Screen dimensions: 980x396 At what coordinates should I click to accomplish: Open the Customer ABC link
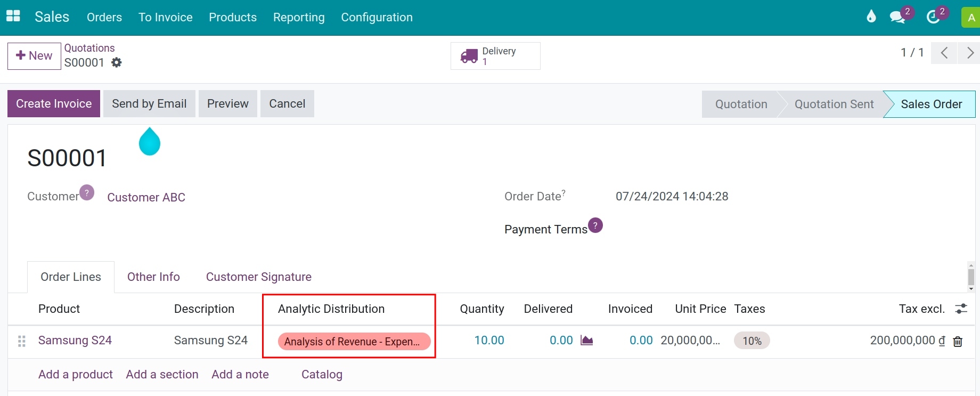tap(146, 197)
